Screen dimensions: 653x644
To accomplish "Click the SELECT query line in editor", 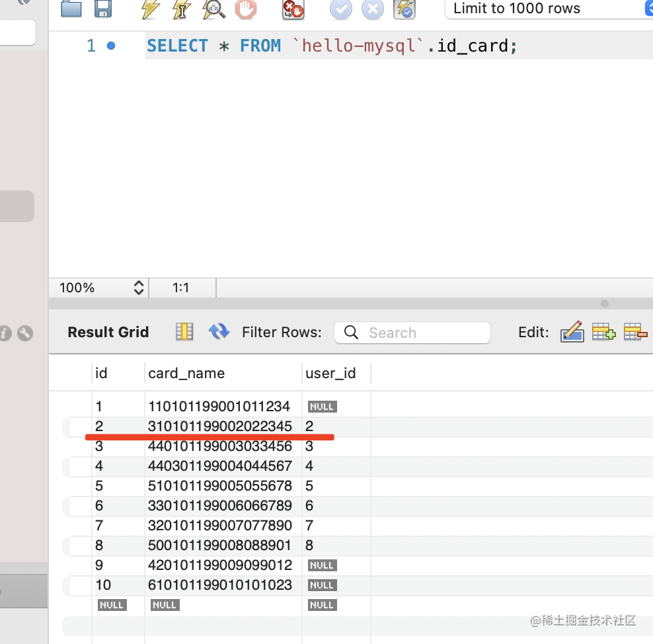I will pos(332,46).
